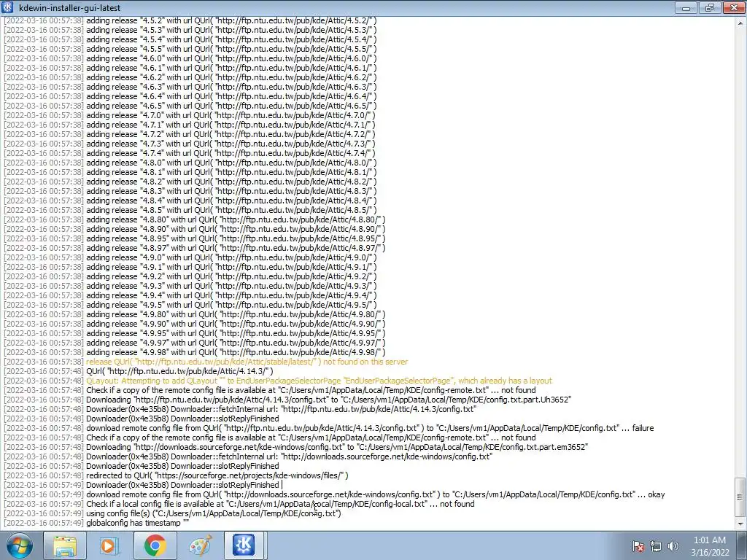This screenshot has height=560, width=747.
Task: Select the 'adding release "4.6.5"' log line
Action: click(x=190, y=106)
